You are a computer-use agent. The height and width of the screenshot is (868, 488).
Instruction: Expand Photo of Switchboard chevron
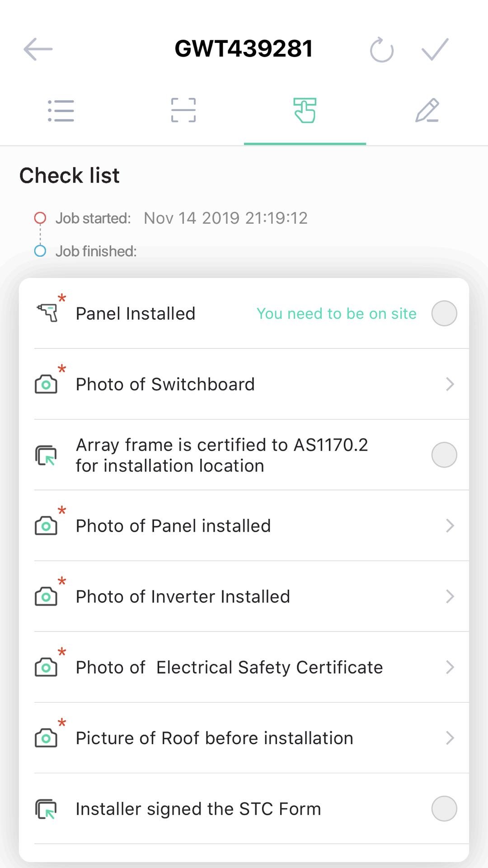tap(450, 384)
